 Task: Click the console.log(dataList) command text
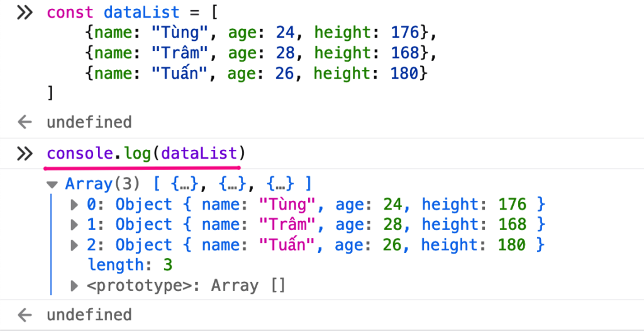click(144, 154)
